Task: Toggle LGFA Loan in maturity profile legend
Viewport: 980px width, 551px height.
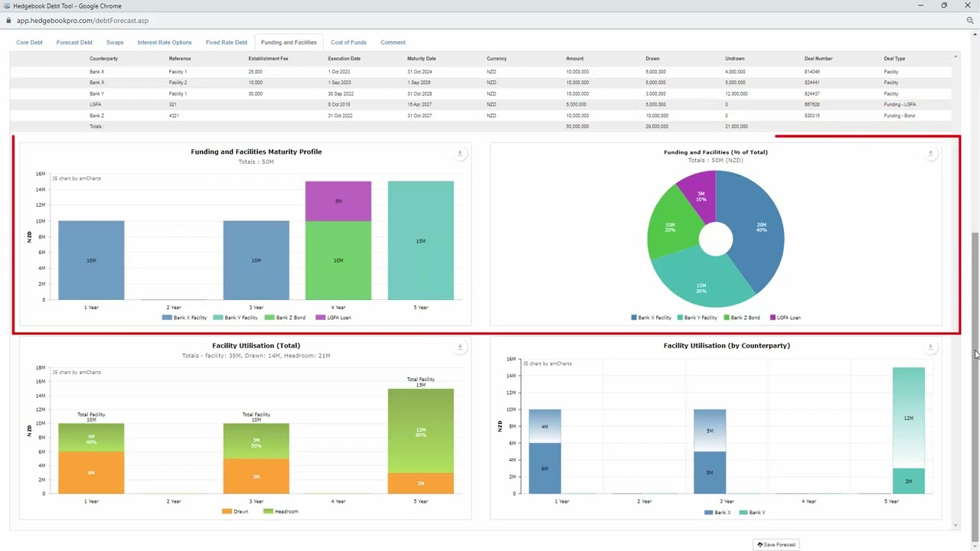Action: (334, 318)
